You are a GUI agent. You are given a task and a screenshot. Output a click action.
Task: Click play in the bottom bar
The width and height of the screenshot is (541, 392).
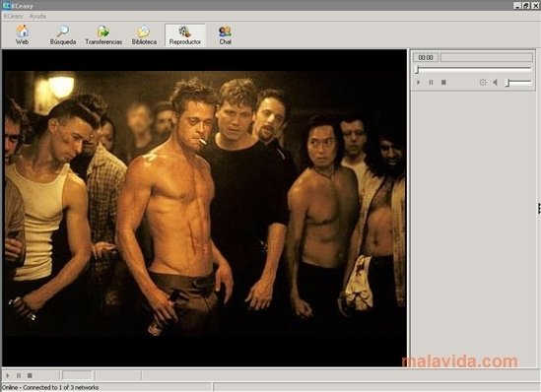pyautogui.click(x=8, y=375)
